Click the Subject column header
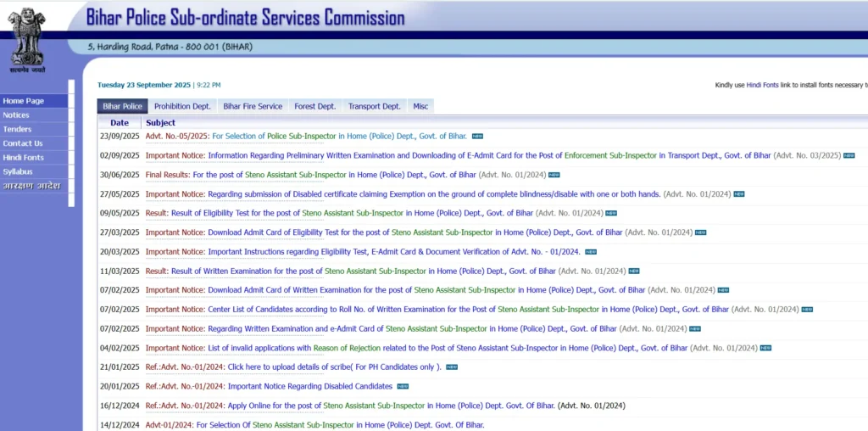 click(x=160, y=123)
